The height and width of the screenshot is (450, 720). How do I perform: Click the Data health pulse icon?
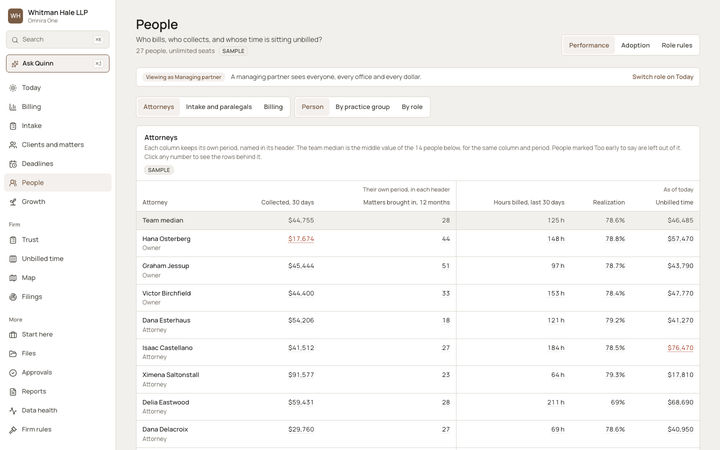(13, 411)
